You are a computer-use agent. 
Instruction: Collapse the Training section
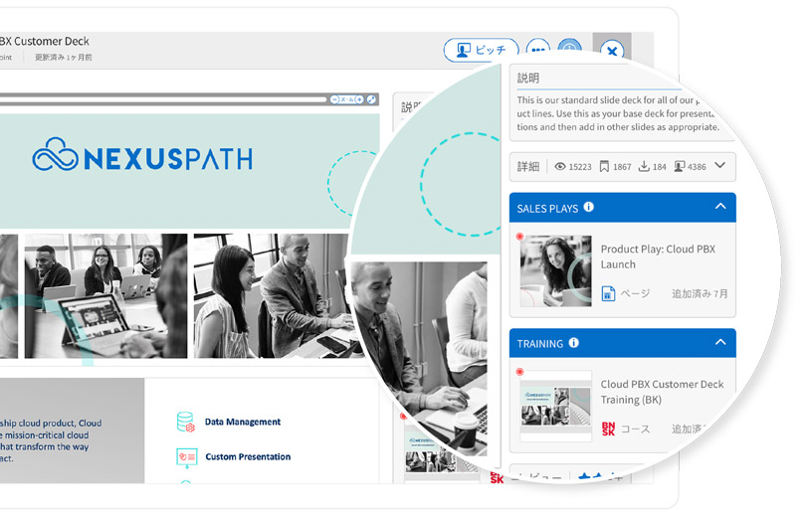pyautogui.click(x=720, y=342)
